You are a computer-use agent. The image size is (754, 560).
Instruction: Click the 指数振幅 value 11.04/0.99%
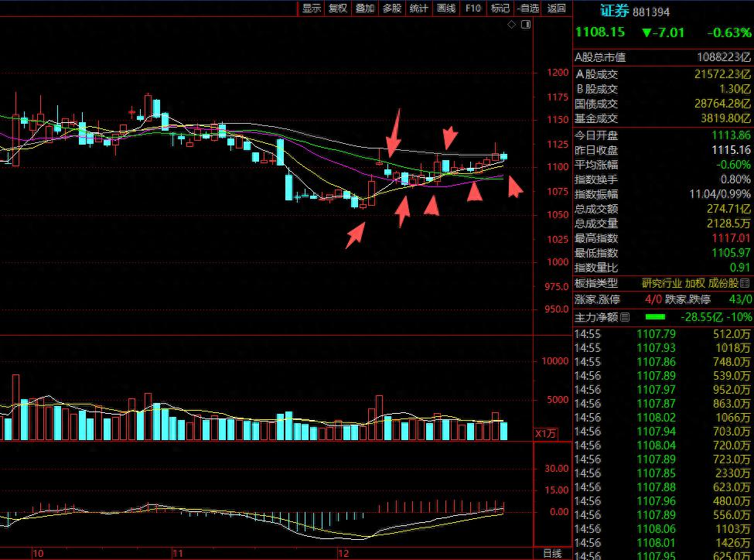(x=720, y=194)
